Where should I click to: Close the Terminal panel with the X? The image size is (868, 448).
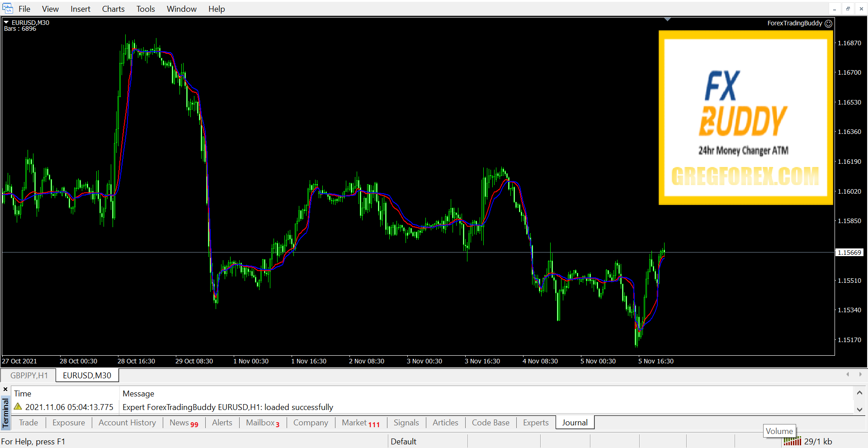coord(5,389)
